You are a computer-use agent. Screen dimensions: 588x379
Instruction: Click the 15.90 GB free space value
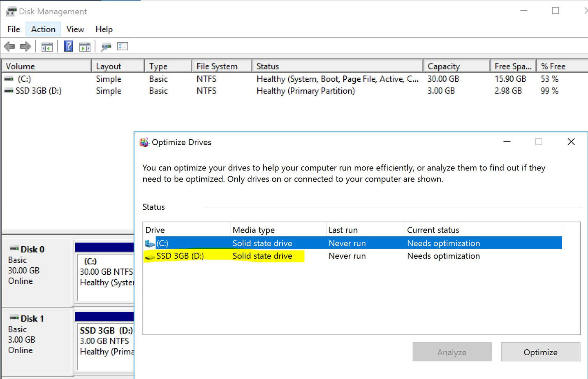(510, 79)
